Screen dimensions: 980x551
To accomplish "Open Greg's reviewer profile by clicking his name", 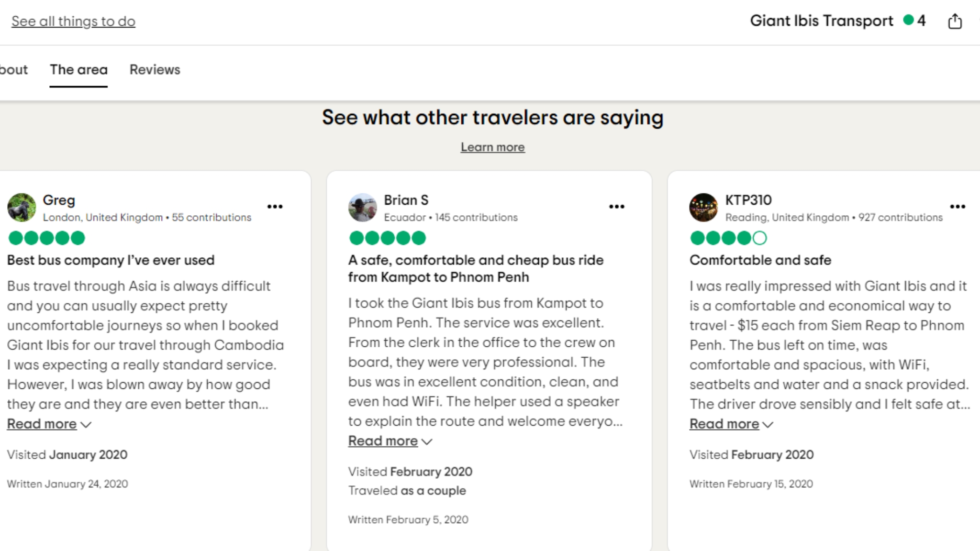I will pos(59,200).
